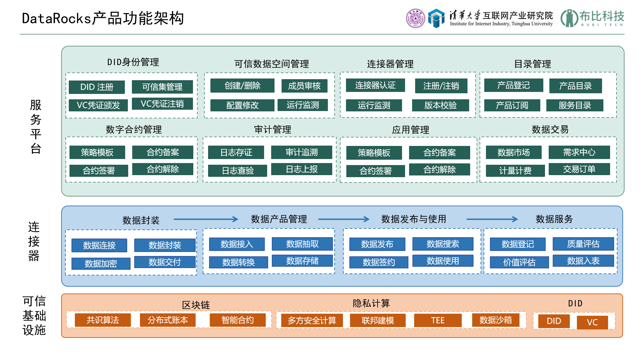Select the 审计追溯 box
Viewport: 644px width, 362px height.
301,152
